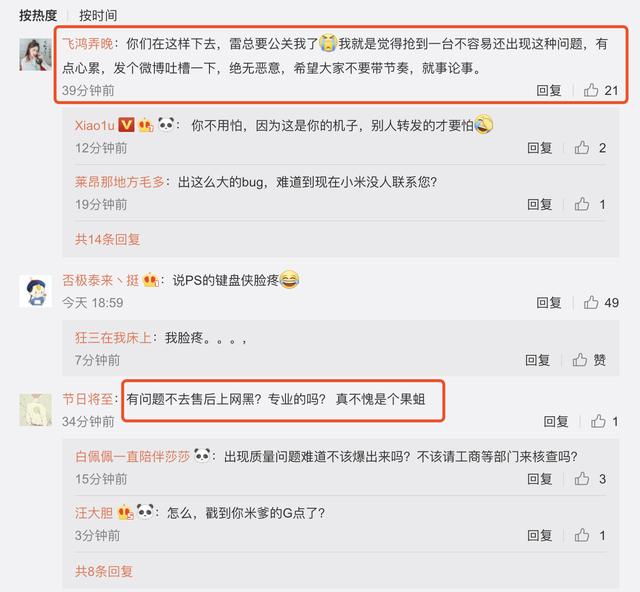Open 汪大胆 username profile link

click(x=94, y=512)
